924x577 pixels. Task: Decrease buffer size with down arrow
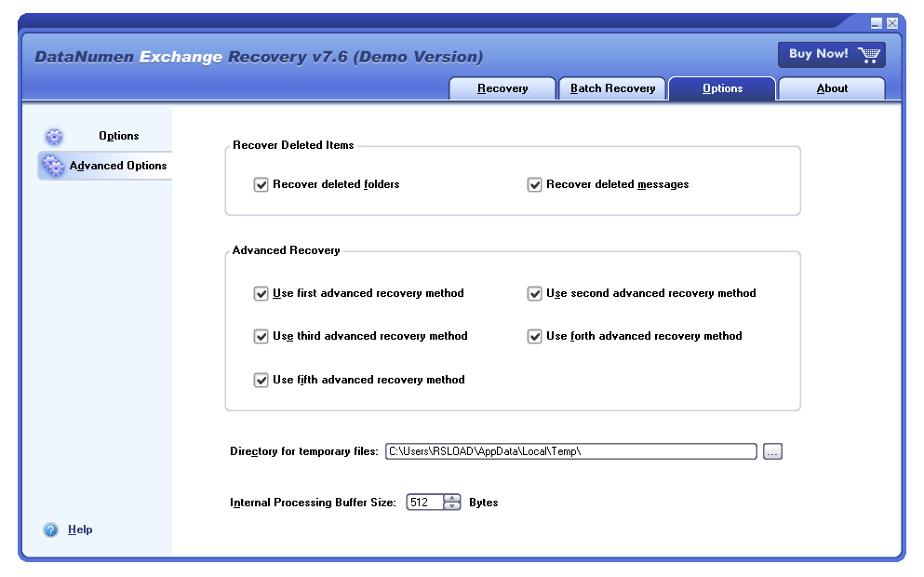(452, 506)
